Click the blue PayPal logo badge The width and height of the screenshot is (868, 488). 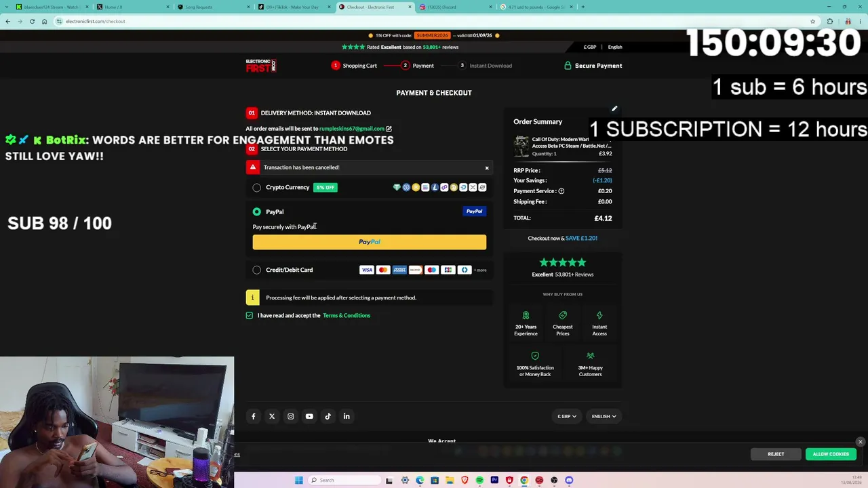point(474,211)
